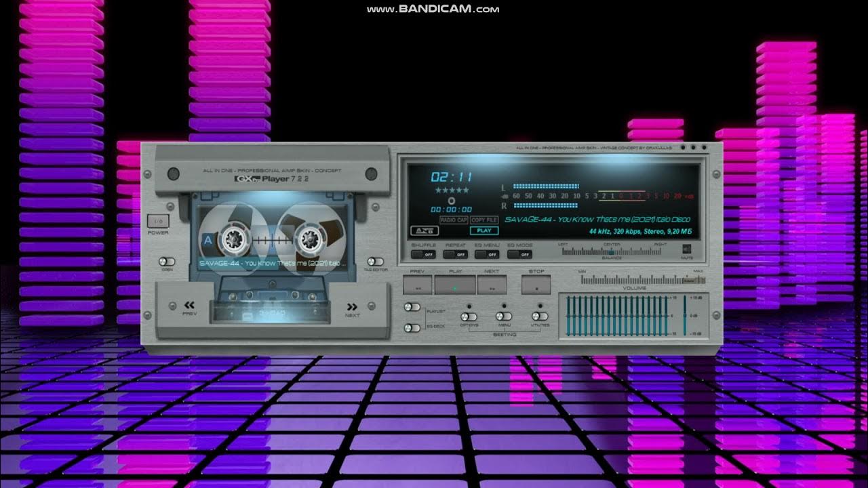Toggle the SHUFFLE switch
Screen dimensions: 868x488
pyautogui.click(x=424, y=255)
